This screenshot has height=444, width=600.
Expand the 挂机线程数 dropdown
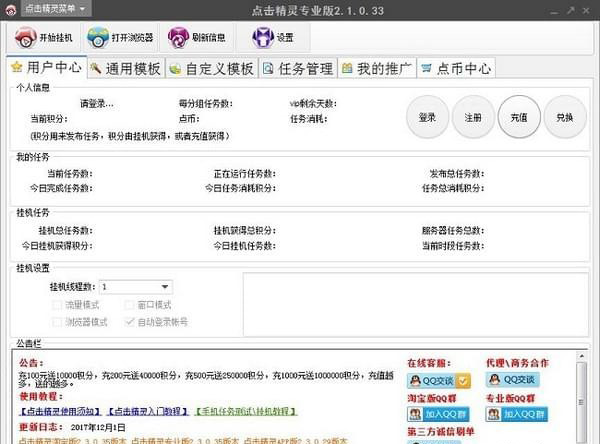coord(165,287)
